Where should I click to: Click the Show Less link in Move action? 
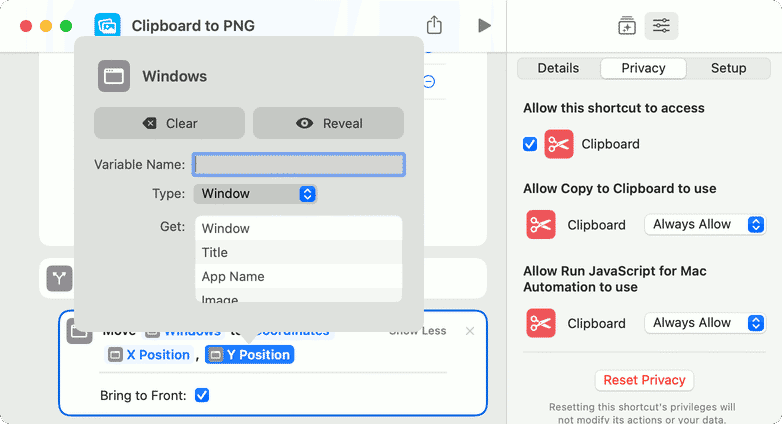pos(417,331)
